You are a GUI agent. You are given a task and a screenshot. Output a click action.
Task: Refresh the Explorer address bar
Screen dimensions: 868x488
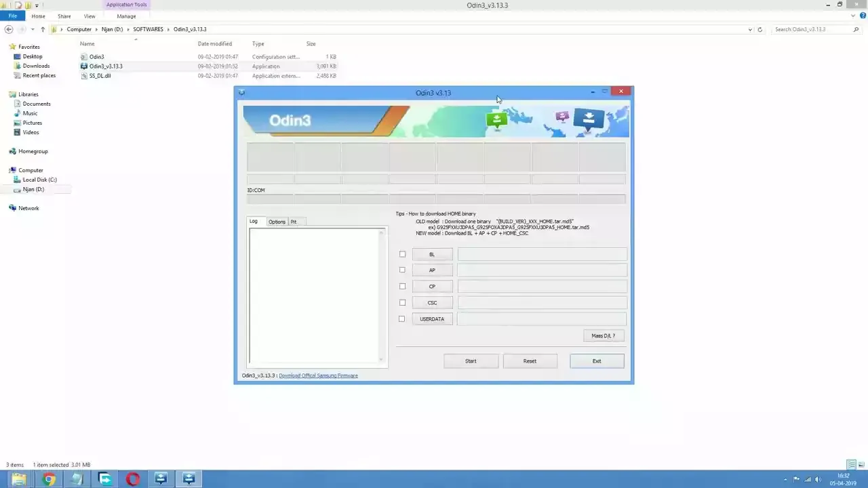pos(759,29)
